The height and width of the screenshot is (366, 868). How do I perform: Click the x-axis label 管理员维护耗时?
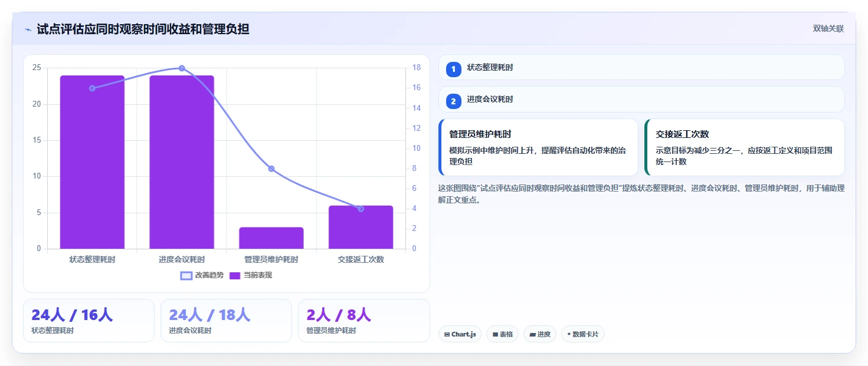[271, 259]
